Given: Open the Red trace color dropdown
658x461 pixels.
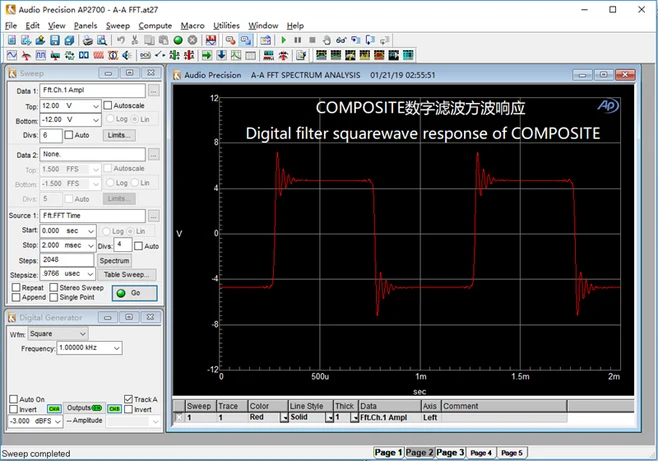Looking at the screenshot, I should click(x=284, y=417).
